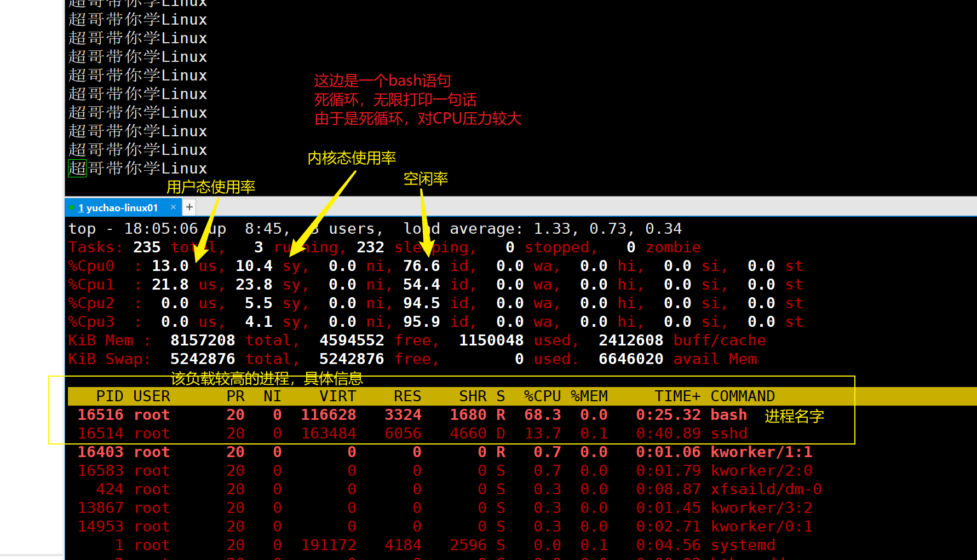Click the systemd process name
The width and height of the screenshot is (977, 560).
pos(742,545)
